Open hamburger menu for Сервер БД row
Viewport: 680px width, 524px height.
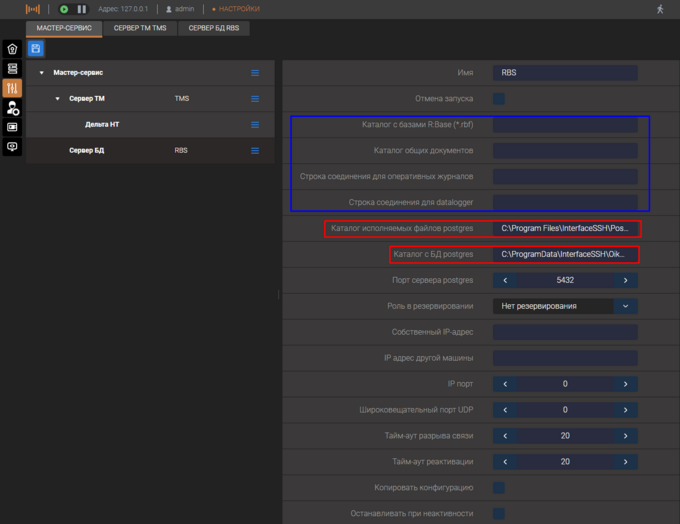[255, 151]
